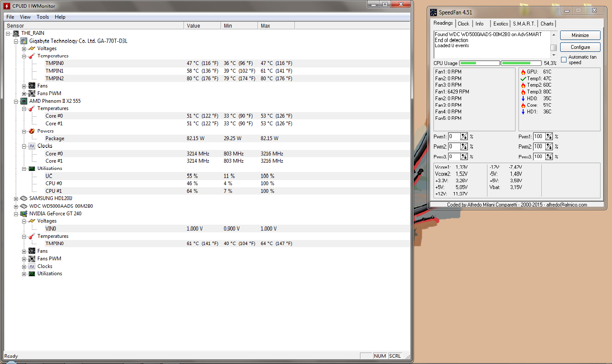Screen dimensions: 612x364
Task: Click the scroll-down arrow of SpeedFan's log box
Action: pos(554,55)
